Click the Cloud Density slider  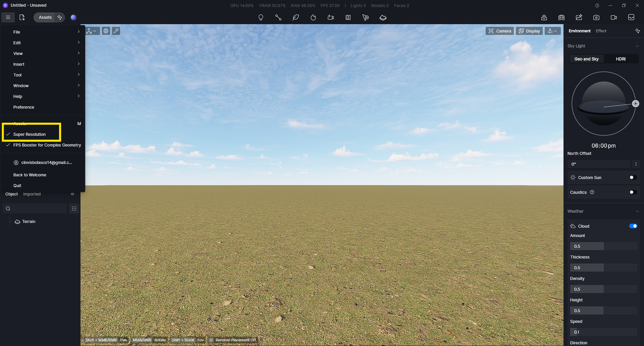[x=603, y=289]
